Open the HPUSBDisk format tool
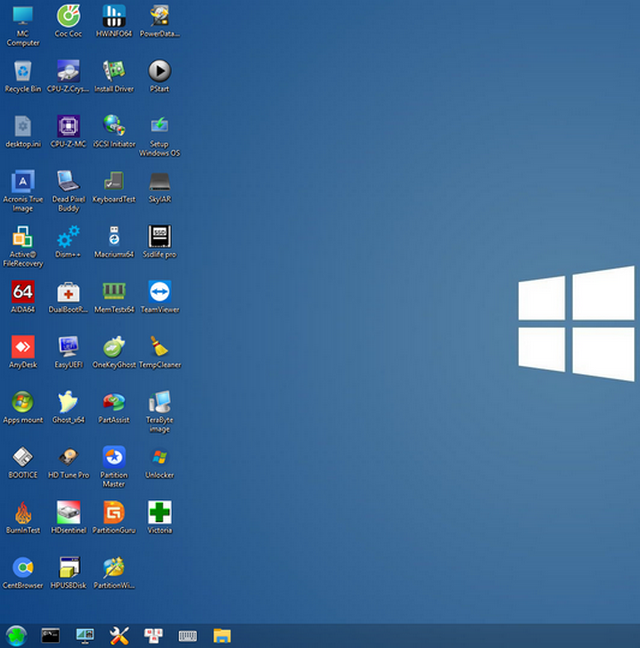Image resolution: width=640 pixels, height=648 pixels. tap(68, 572)
